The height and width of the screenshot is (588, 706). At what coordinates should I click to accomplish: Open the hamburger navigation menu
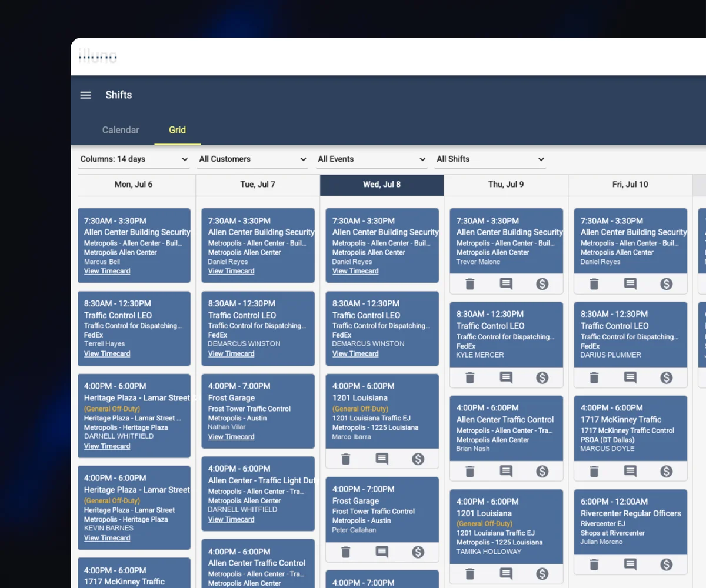click(x=86, y=95)
